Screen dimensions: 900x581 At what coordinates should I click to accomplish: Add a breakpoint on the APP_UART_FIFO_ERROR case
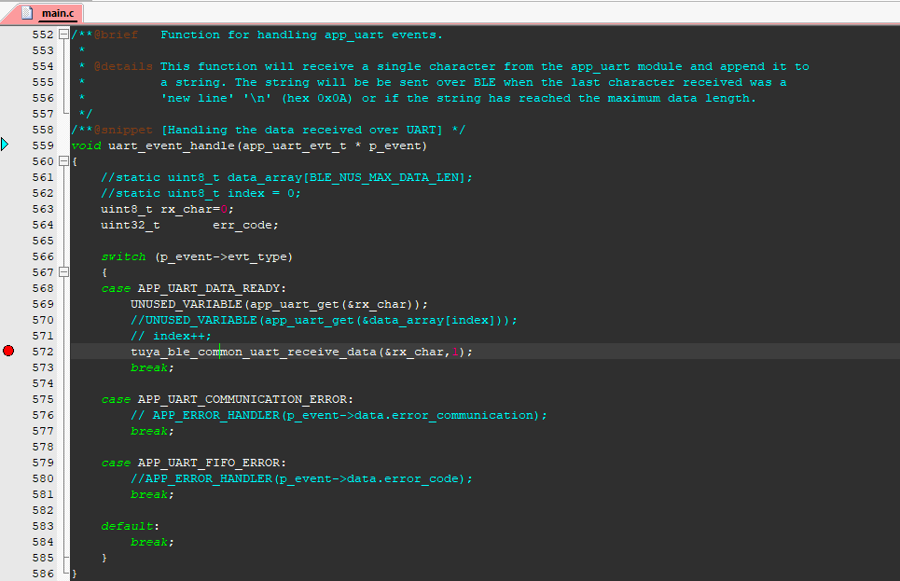pos(8,462)
